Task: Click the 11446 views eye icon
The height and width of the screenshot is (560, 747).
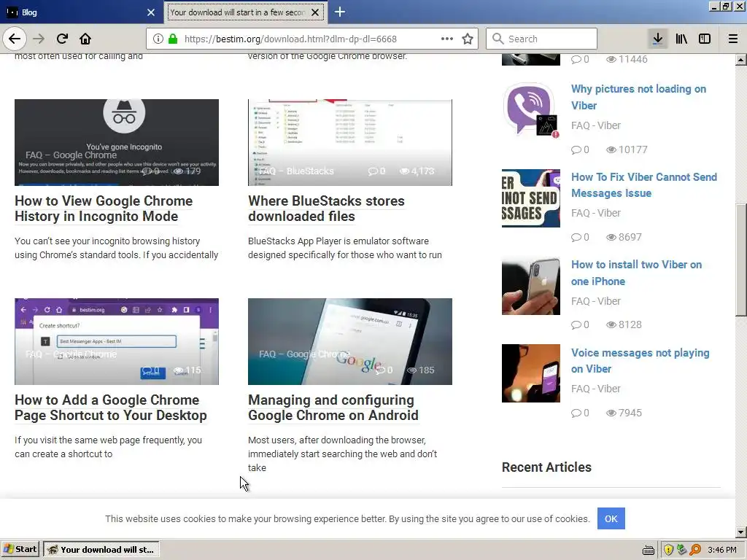Action: point(611,60)
